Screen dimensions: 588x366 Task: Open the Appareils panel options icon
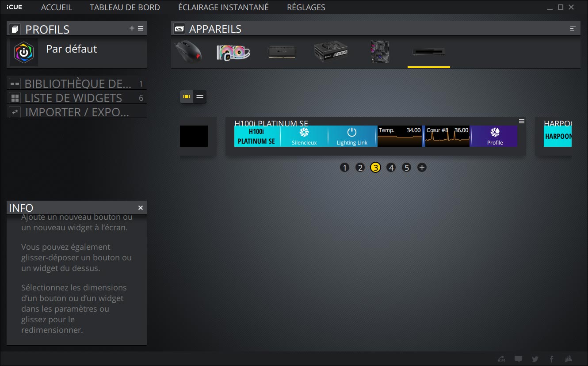click(573, 29)
